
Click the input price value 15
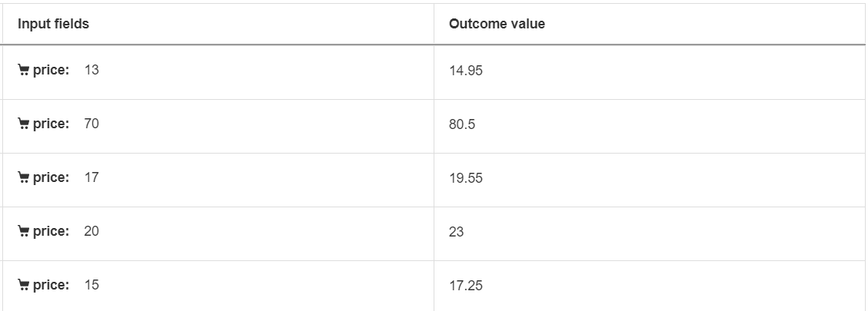click(x=91, y=285)
